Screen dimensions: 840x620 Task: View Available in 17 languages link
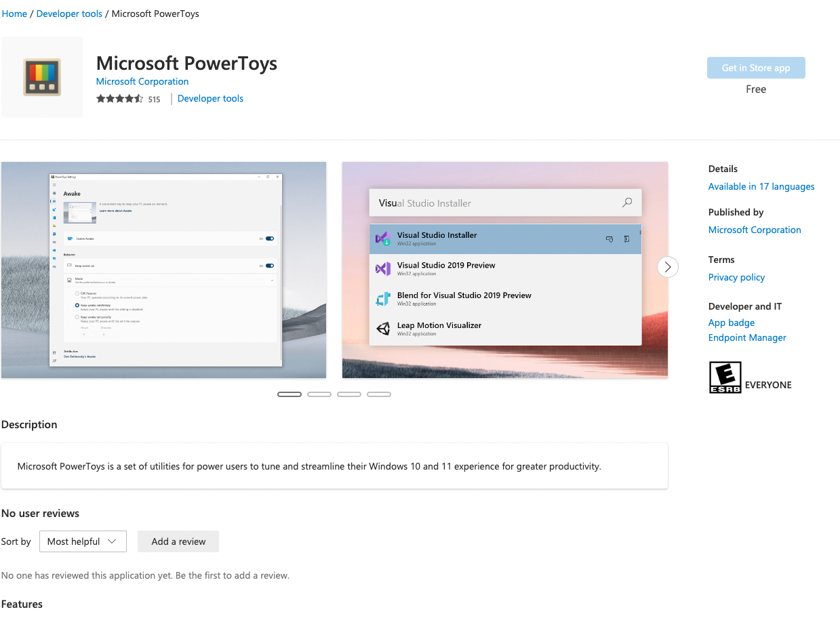[761, 186]
